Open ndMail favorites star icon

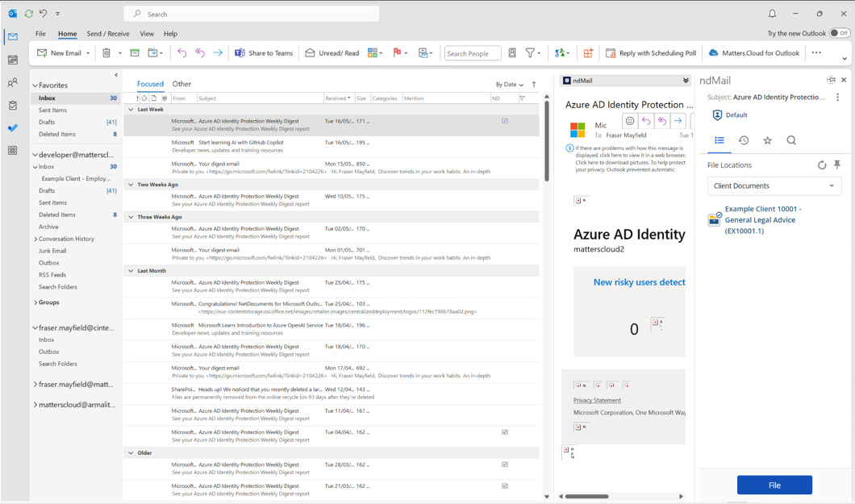(767, 140)
